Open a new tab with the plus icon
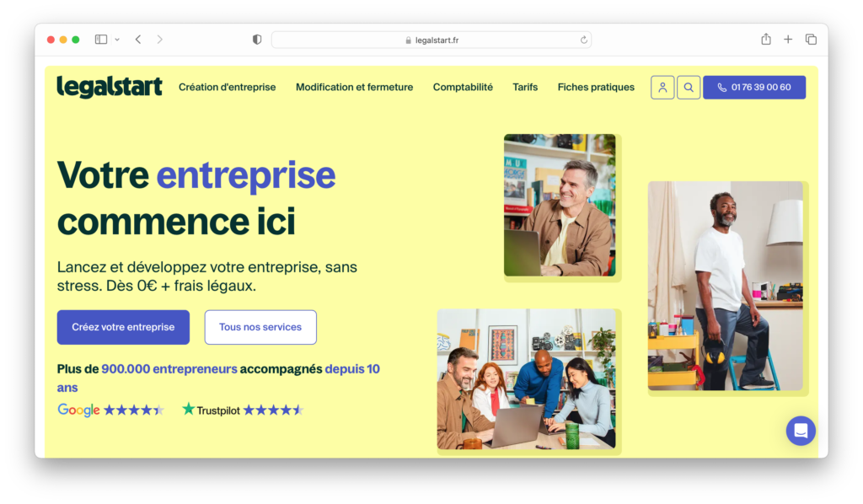Viewport: 863px width, 504px height. coord(788,39)
